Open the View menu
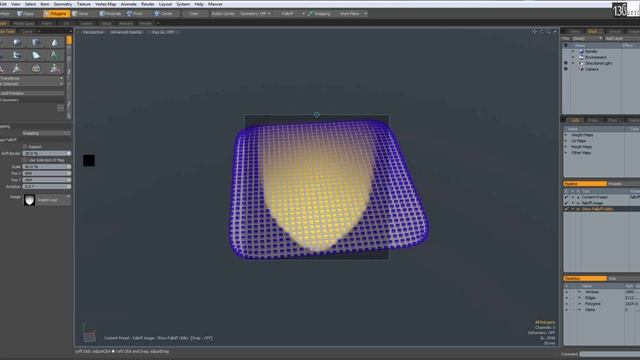Viewport: 640px width, 360px height. pos(16,4)
